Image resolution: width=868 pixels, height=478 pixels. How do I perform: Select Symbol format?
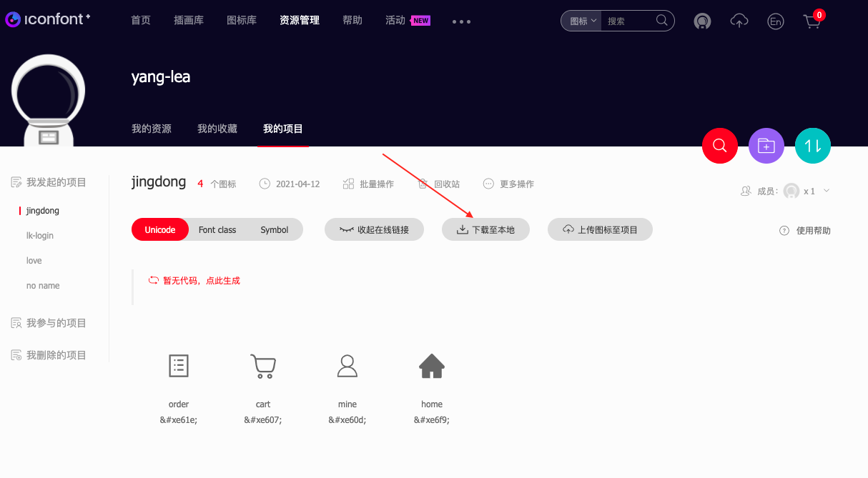tap(274, 229)
